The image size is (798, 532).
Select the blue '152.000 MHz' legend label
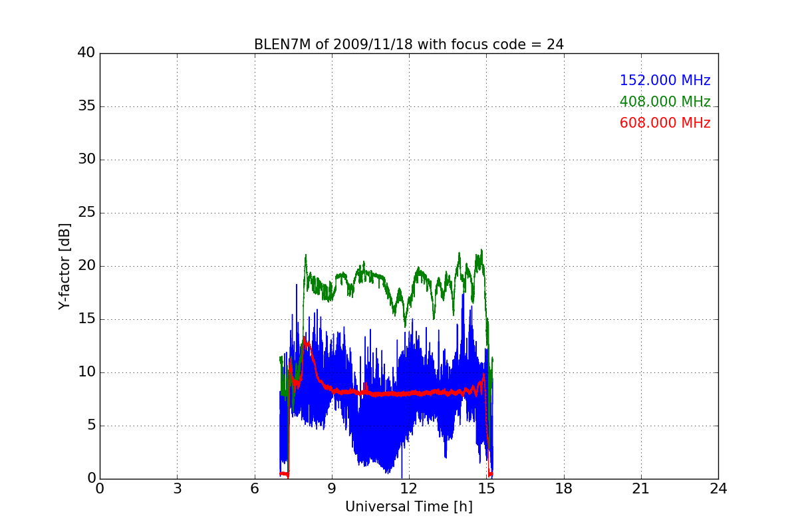[x=665, y=80]
